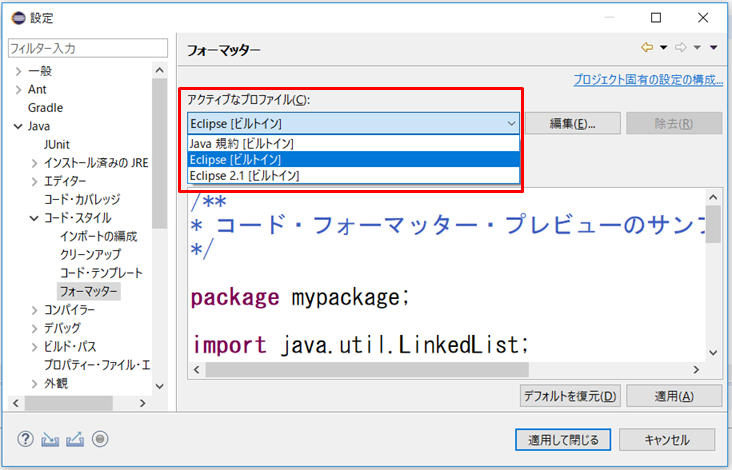This screenshot has width=732, height=470.
Task: Select Eclipse 2.1 [ビルトイン] profile option
Action: [x=244, y=175]
